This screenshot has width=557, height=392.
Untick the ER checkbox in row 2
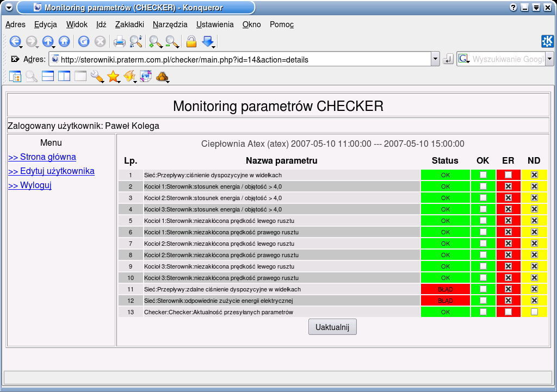(509, 186)
